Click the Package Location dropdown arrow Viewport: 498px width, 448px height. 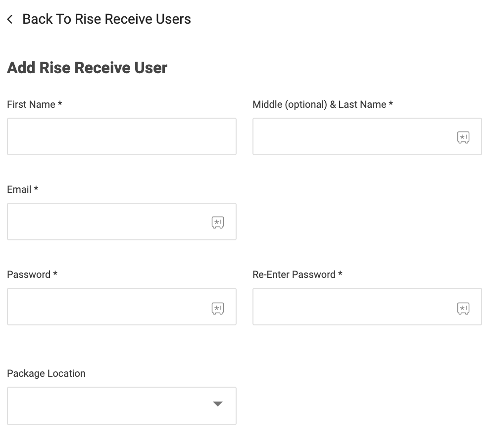[x=218, y=404]
